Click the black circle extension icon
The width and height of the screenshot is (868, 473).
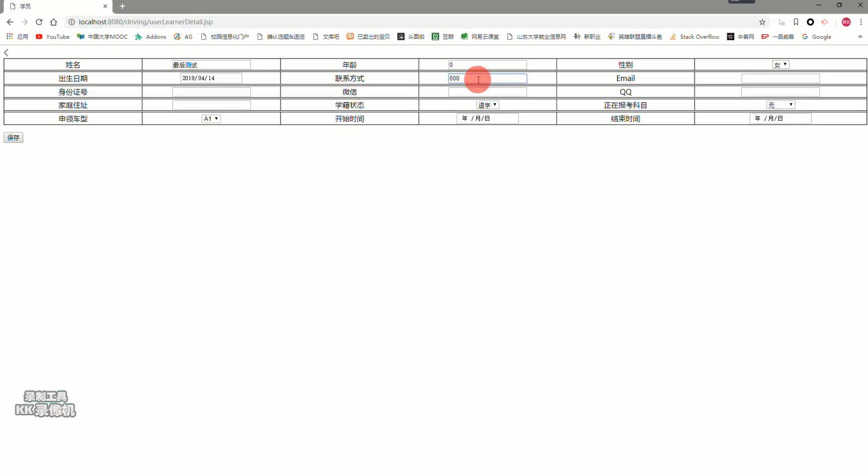pyautogui.click(x=810, y=22)
